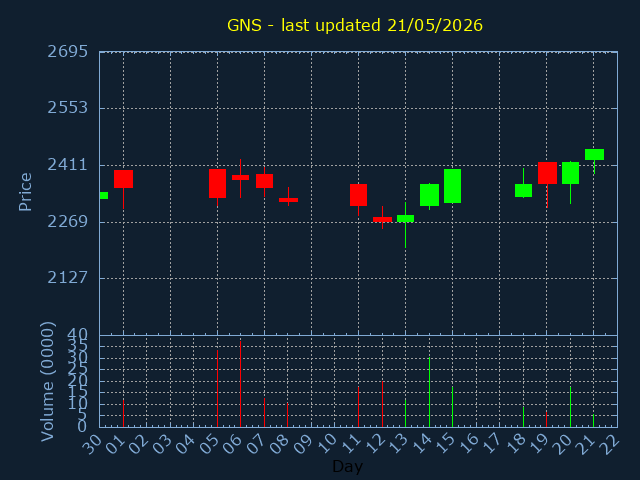Select the 2127 price axis label

click(68, 278)
